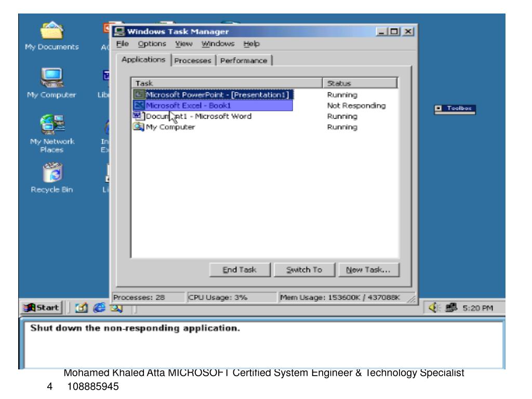Click the End Task button

pyautogui.click(x=240, y=270)
